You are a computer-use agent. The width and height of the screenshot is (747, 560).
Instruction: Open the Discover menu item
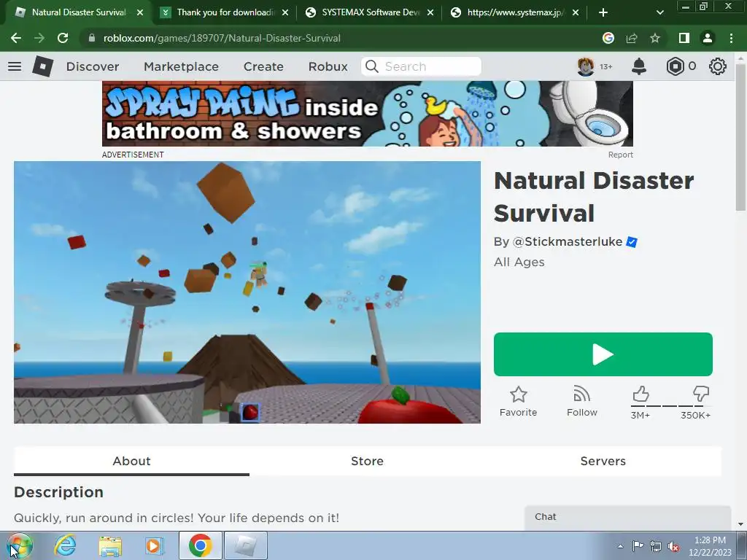coord(93,66)
